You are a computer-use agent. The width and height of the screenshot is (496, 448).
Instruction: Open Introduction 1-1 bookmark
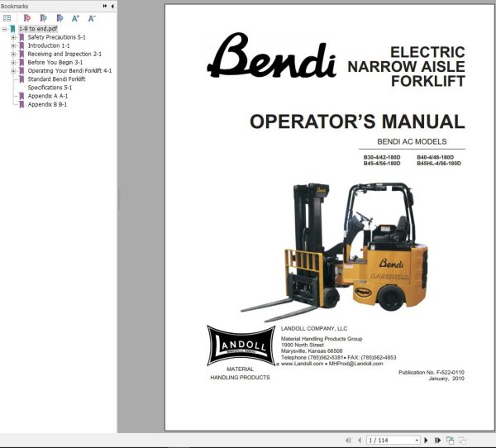(x=49, y=45)
